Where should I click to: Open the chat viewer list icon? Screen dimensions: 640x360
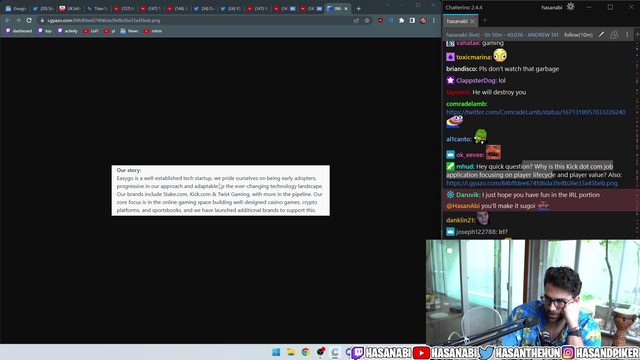click(614, 35)
